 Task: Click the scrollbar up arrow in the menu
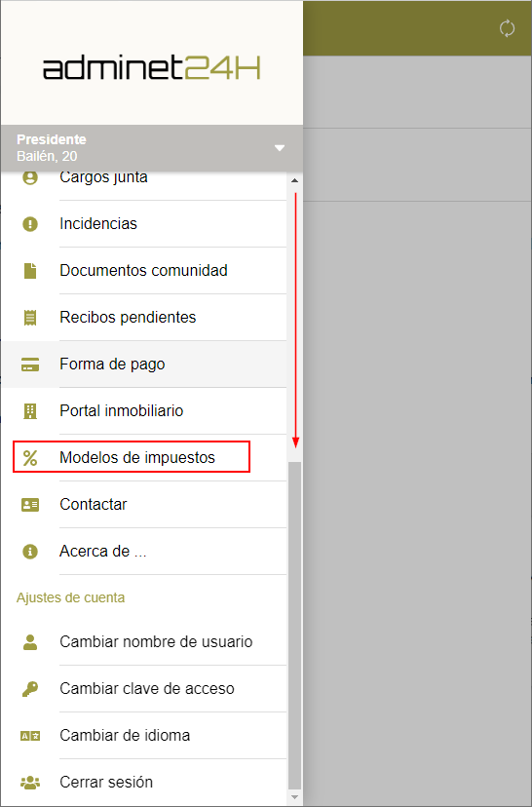click(x=295, y=180)
